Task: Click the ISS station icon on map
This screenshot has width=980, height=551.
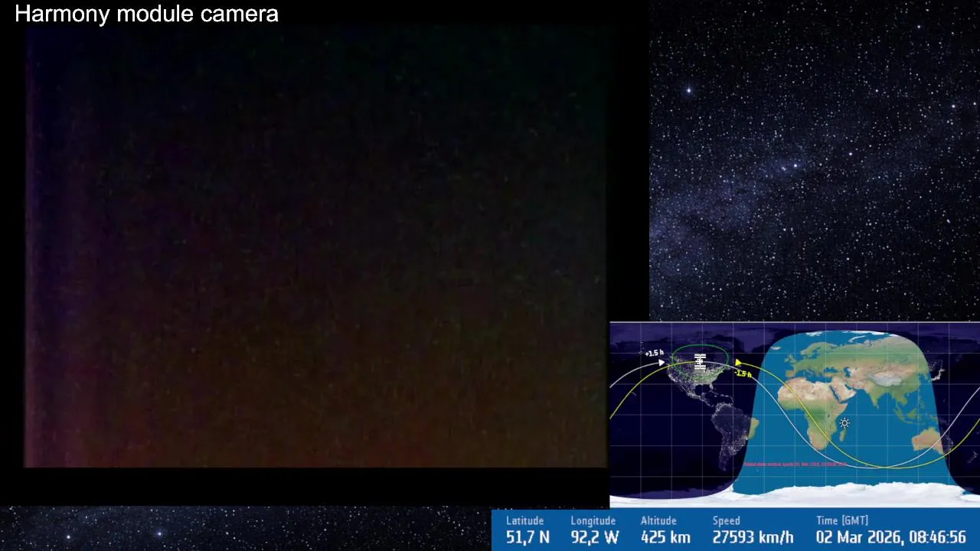Action: 700,362
